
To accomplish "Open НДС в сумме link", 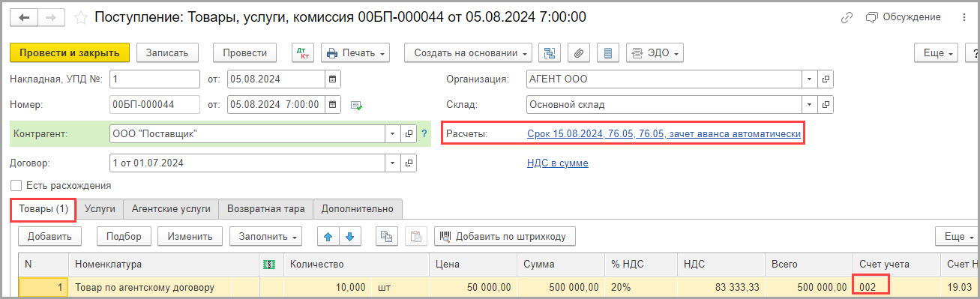I will (x=557, y=163).
